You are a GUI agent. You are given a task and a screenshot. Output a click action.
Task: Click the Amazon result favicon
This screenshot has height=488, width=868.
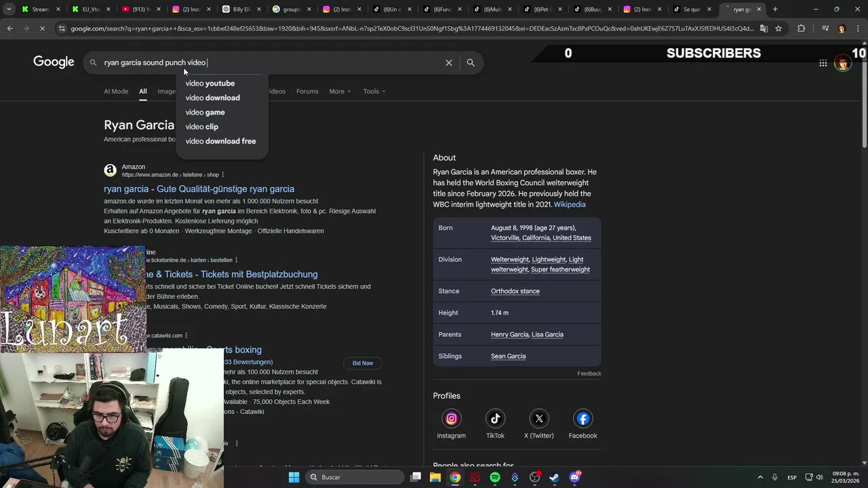click(x=110, y=171)
